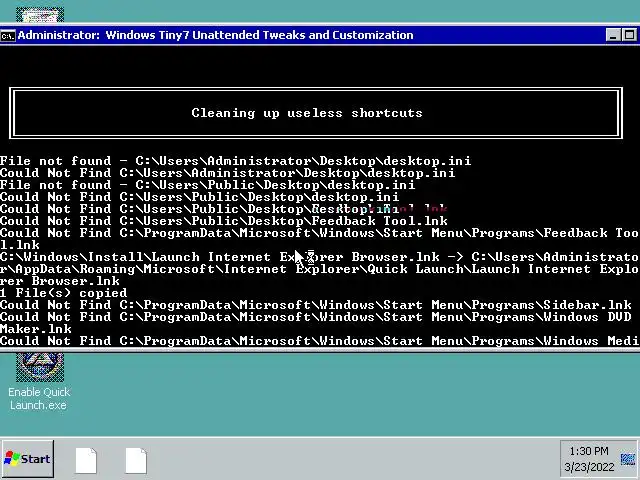Click the first blank Quick Launch icon
The height and width of the screenshot is (480, 640).
pos(86,460)
